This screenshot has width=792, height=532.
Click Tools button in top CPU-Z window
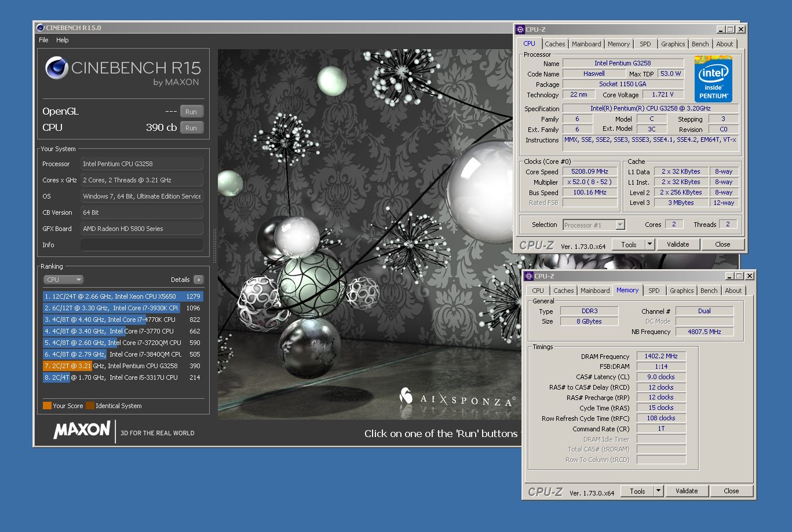pos(629,245)
